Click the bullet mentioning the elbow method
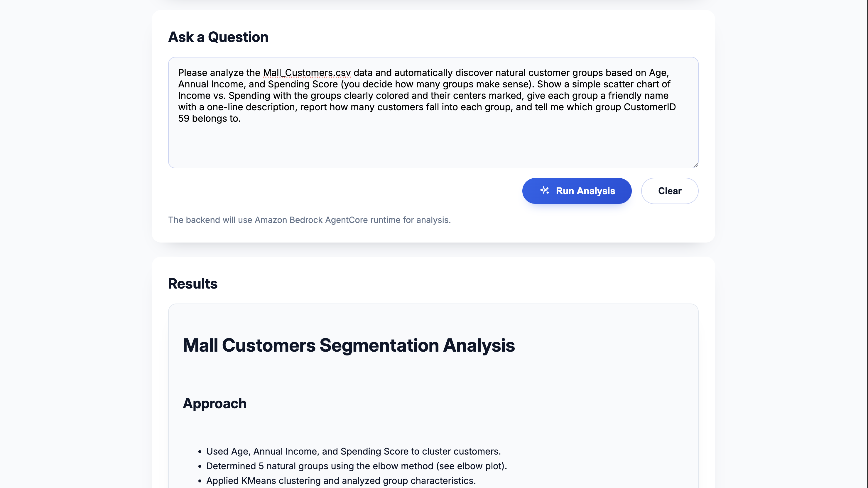The image size is (868, 488). (357, 466)
